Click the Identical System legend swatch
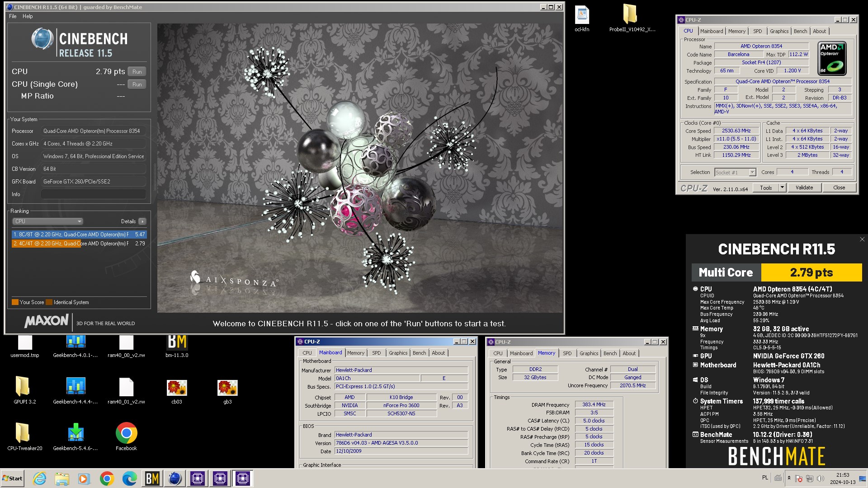Image resolution: width=868 pixels, height=488 pixels. tap(49, 302)
